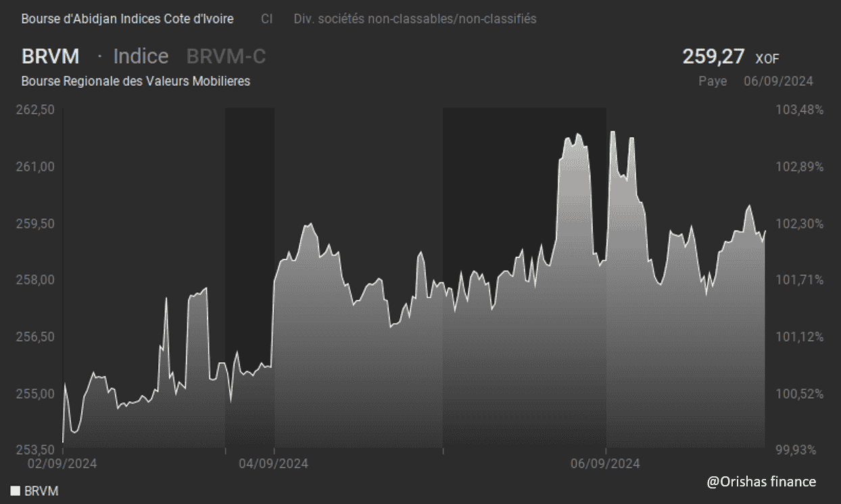Image resolution: width=841 pixels, height=504 pixels.
Task: Click the 101,71% percentage label
Action: (x=801, y=280)
